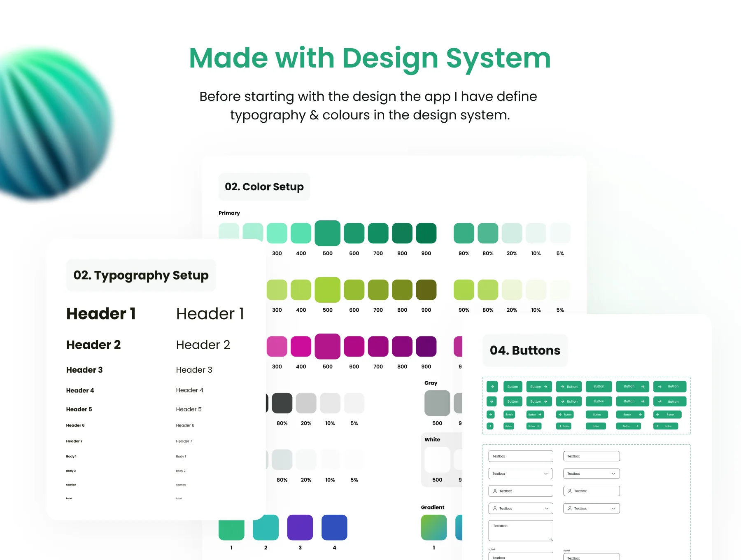Select the magenta 400 swatch
741x560 pixels.
pos(301,346)
